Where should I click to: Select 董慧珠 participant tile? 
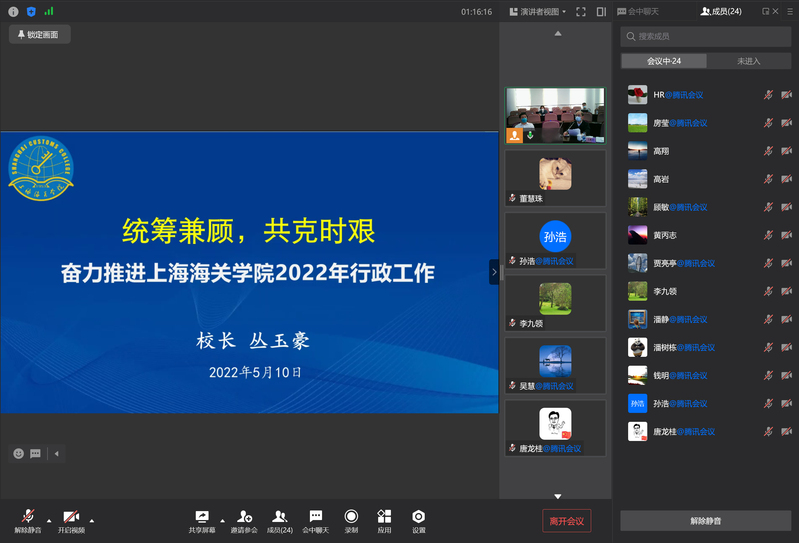(x=555, y=178)
